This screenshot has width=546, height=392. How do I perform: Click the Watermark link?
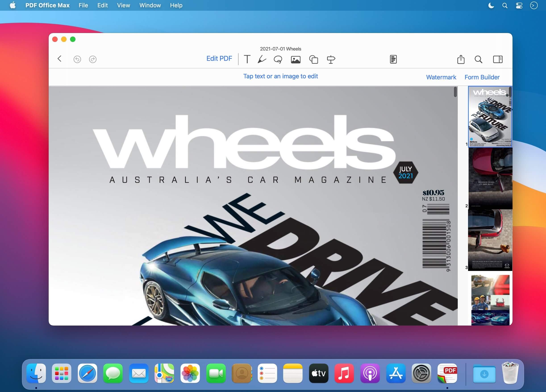pos(441,77)
